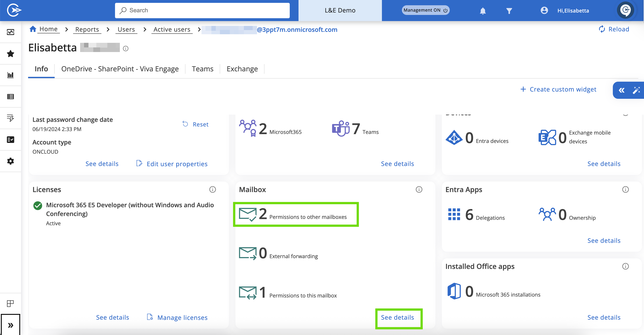Go to Users breadcrumb

click(x=126, y=29)
